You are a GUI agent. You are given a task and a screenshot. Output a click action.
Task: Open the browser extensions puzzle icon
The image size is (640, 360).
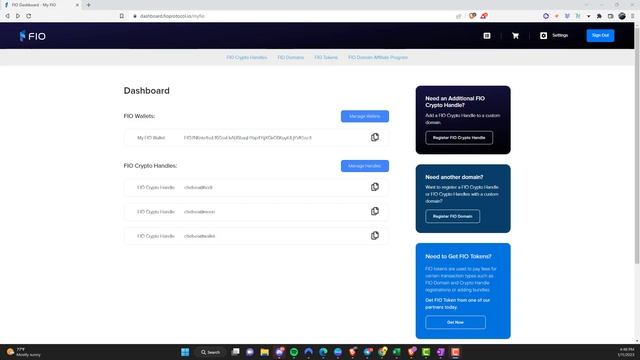click(599, 16)
